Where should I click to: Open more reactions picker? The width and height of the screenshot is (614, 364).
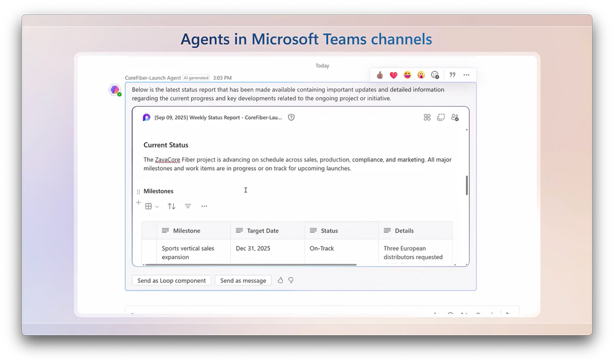435,75
